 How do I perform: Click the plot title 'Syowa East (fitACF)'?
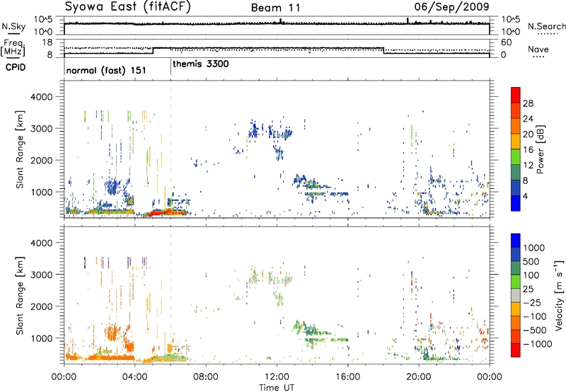pos(128,7)
